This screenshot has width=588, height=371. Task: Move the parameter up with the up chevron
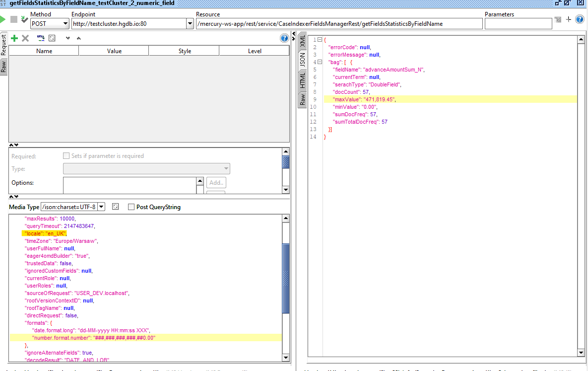point(79,38)
